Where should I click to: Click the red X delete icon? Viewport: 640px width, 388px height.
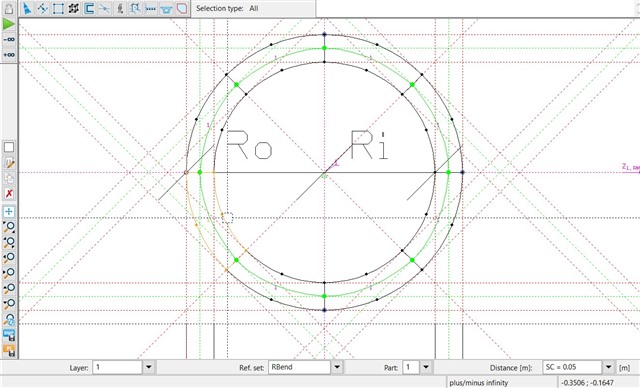click(9, 193)
